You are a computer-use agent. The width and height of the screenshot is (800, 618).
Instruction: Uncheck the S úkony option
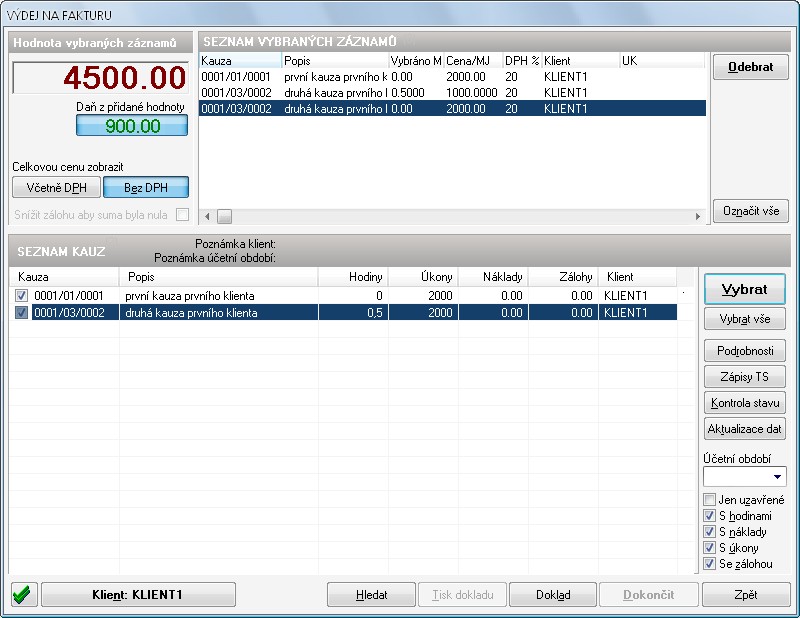tap(709, 548)
